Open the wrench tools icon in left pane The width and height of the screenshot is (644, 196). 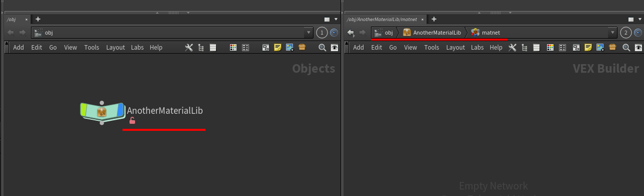[189, 48]
